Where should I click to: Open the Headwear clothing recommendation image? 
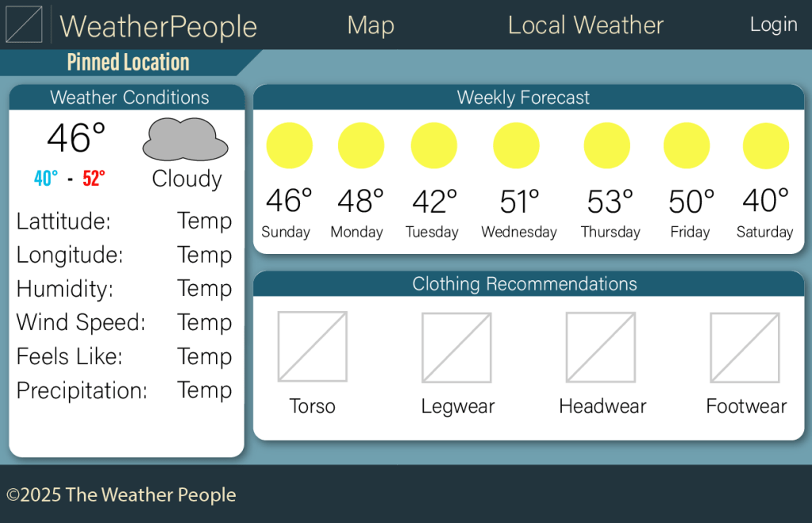point(601,348)
